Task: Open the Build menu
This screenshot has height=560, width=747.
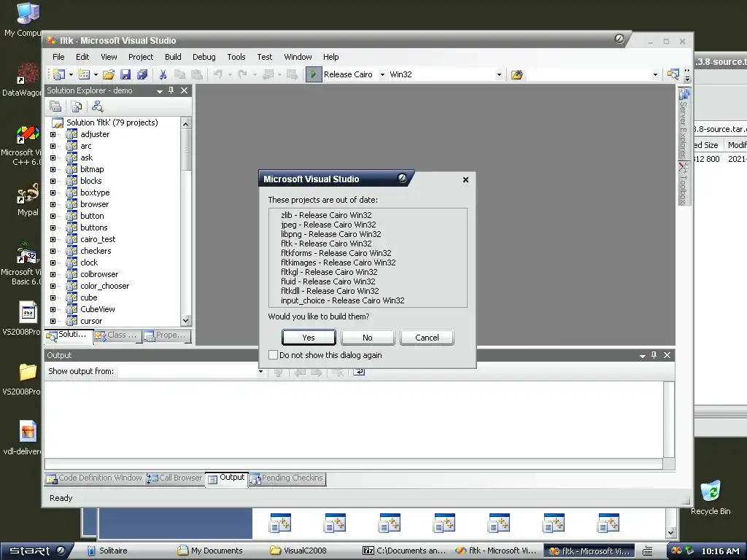Action: click(173, 57)
